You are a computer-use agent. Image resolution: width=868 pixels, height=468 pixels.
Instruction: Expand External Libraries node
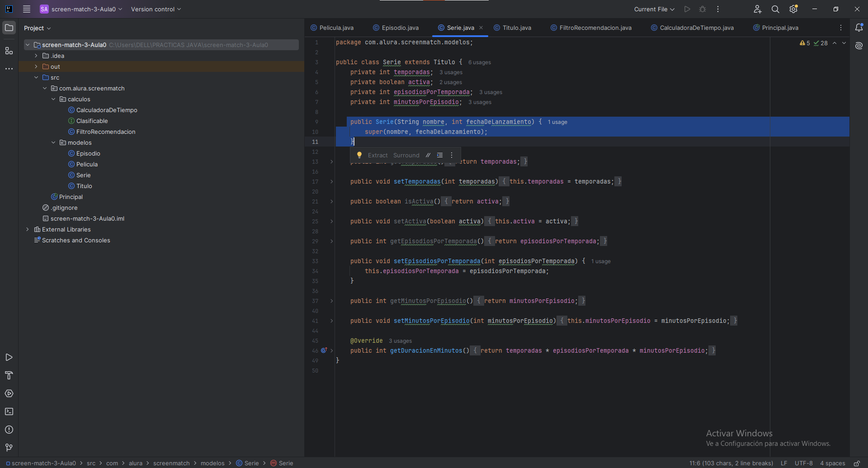28,229
